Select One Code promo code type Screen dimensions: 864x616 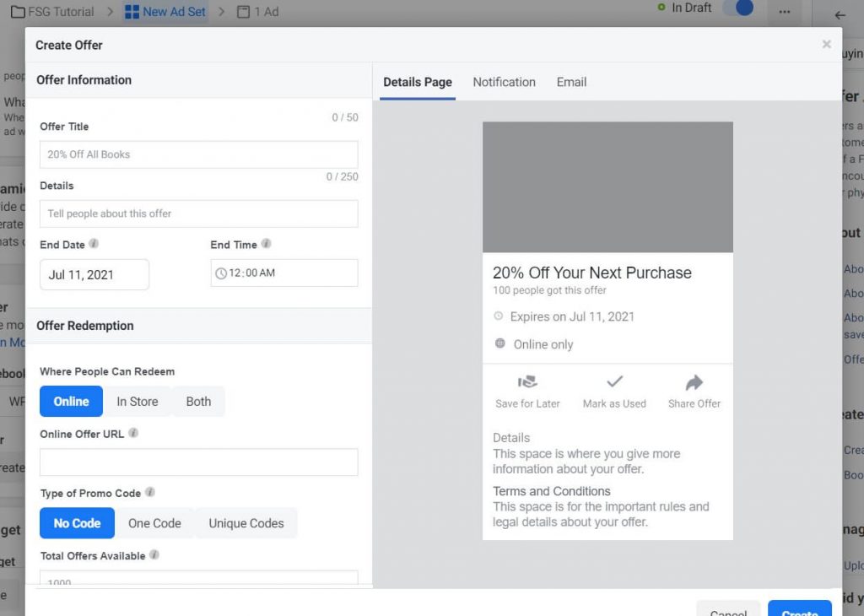155,523
